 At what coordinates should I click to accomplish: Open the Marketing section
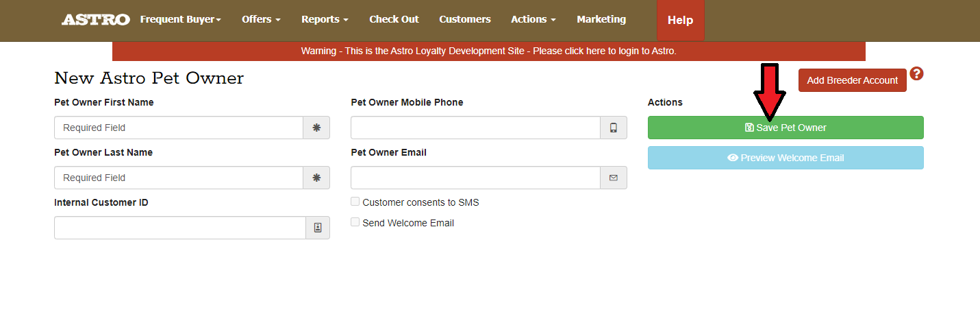(601, 20)
